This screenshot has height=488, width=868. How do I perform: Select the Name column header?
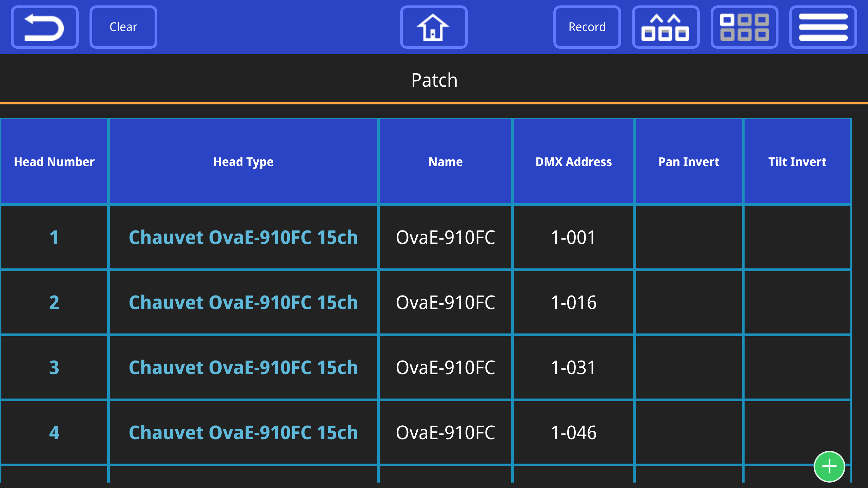point(446,162)
